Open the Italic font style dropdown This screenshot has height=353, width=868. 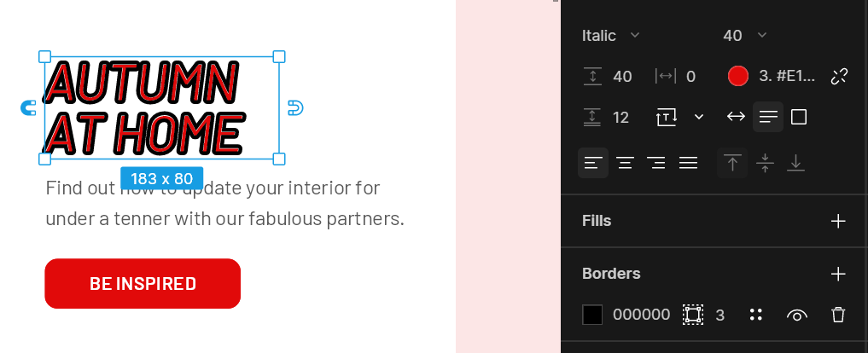point(610,36)
